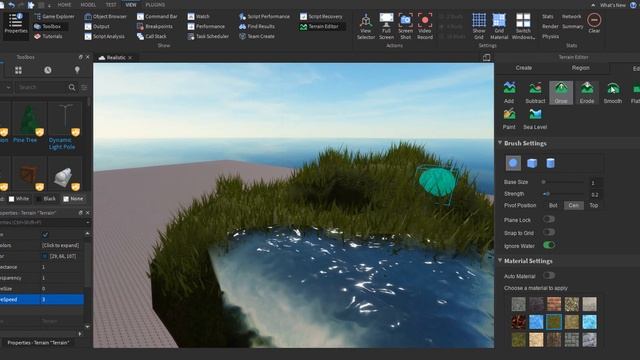The height and width of the screenshot is (360, 640).
Task: Start Video Record
Action: tap(425, 26)
